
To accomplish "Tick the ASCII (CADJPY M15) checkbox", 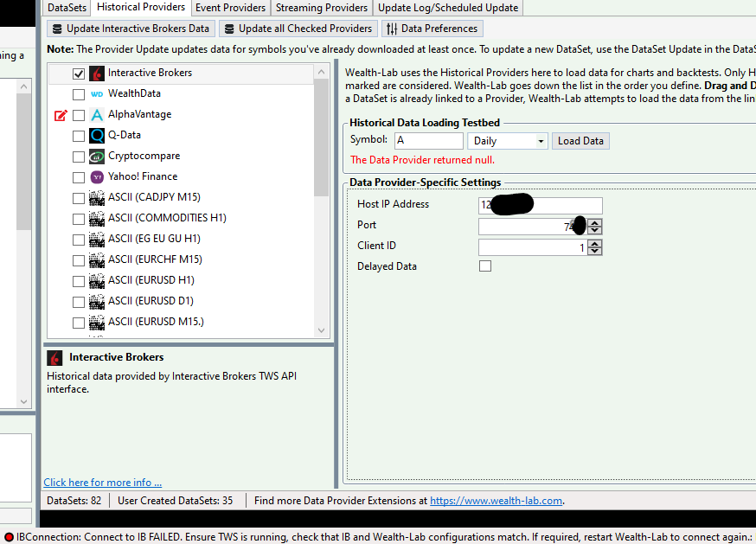I will [79, 198].
